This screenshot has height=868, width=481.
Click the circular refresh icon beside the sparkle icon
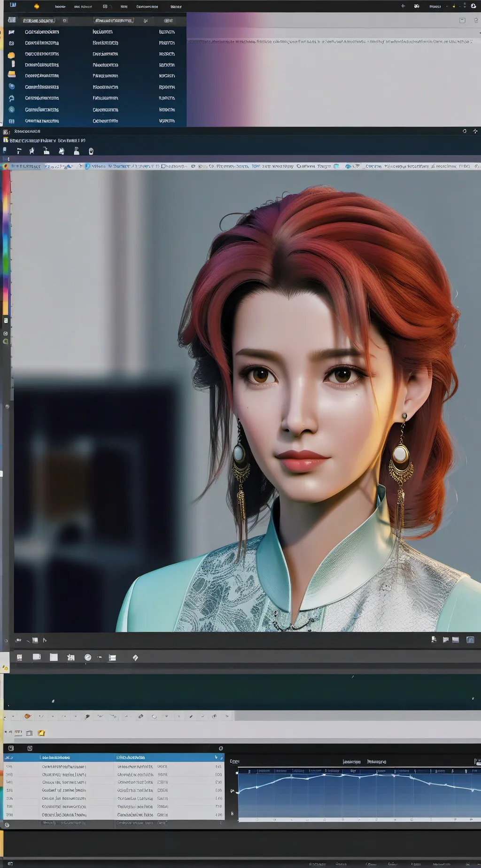(x=465, y=131)
